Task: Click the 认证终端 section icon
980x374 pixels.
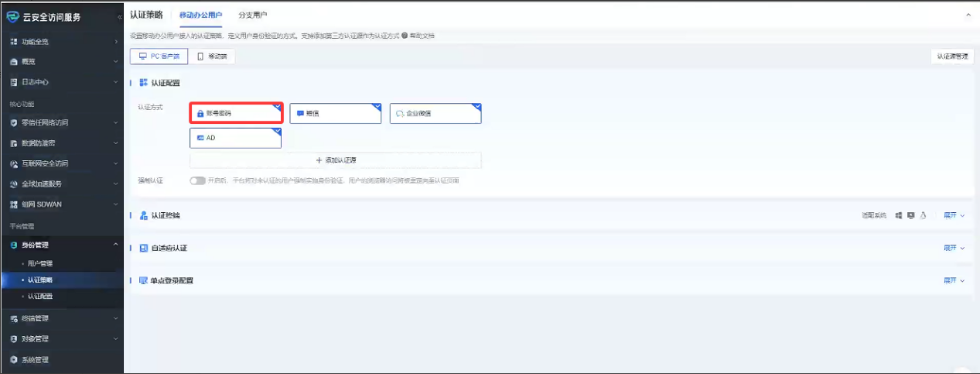Action: (x=143, y=215)
